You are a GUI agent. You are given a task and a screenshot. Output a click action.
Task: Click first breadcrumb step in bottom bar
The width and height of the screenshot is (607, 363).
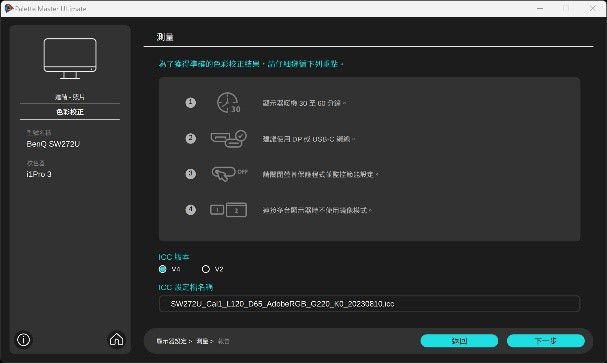[172, 341]
